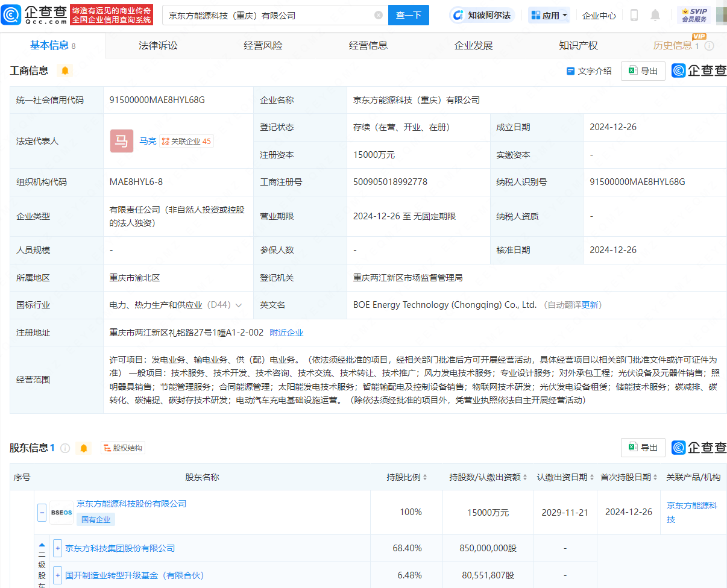
Task: Open shareholder 京东方能源科技股份有限公司 link
Action: click(131, 504)
